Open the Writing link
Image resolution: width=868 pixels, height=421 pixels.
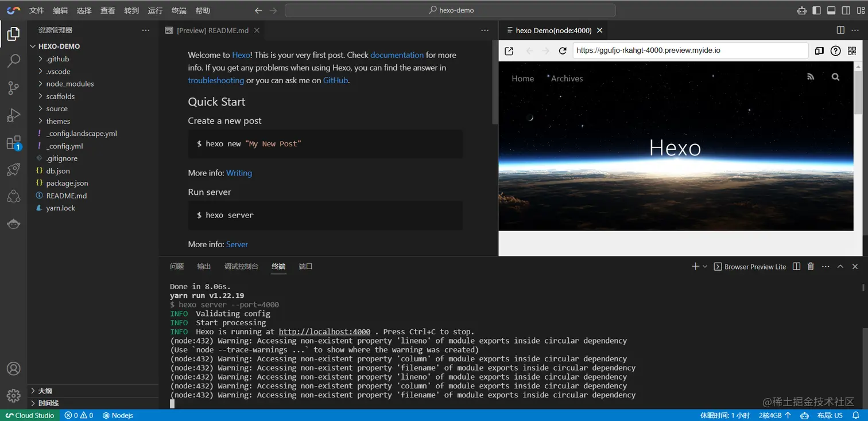tap(239, 173)
